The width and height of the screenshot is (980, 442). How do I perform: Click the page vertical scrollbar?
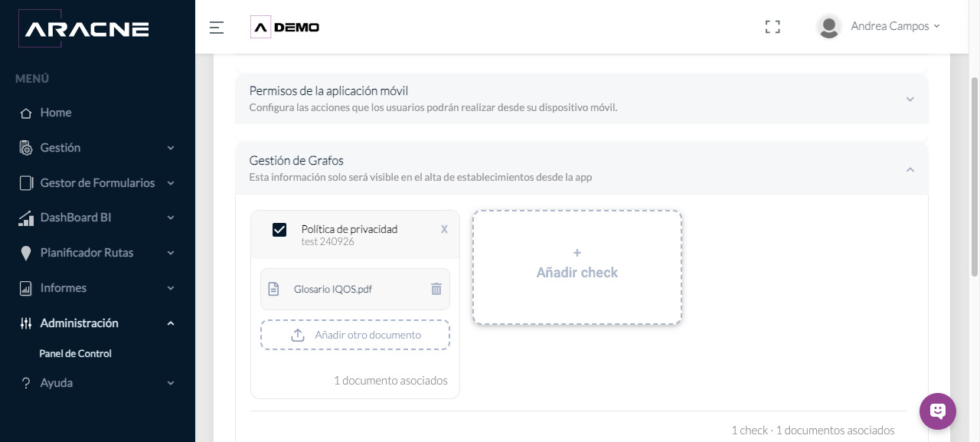pyautogui.click(x=975, y=176)
